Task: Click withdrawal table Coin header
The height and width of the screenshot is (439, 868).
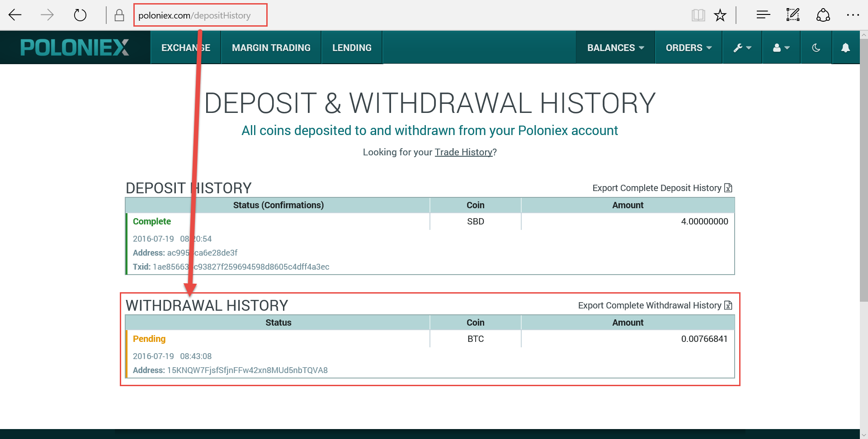Action: (476, 322)
